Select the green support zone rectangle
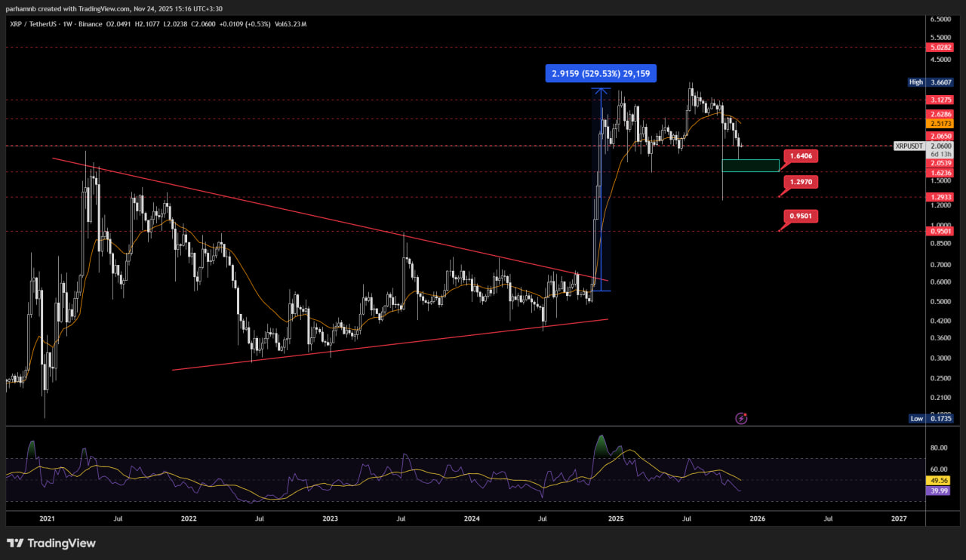966x560 pixels. [x=750, y=165]
